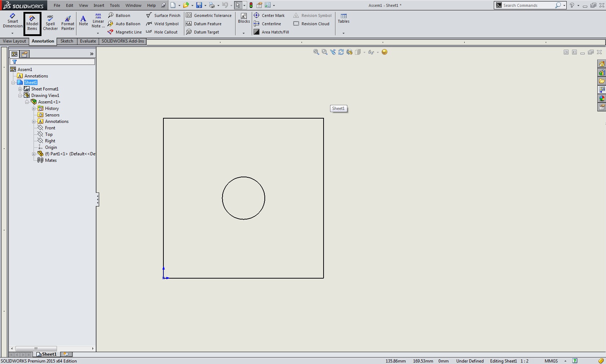Image resolution: width=606 pixels, height=364 pixels.
Task: Collapse the Sheet1 tree node
Action: click(13, 83)
